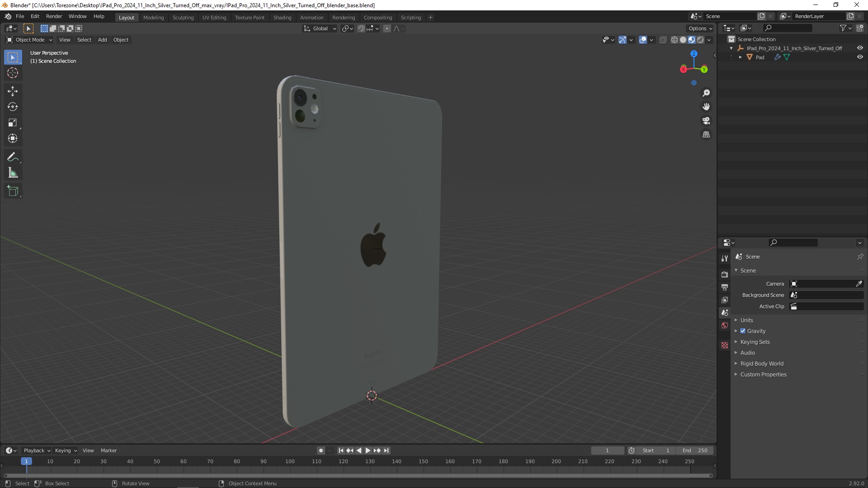Viewport: 868px width, 488px height.
Task: Activate the Scale tool
Action: [x=13, y=123]
